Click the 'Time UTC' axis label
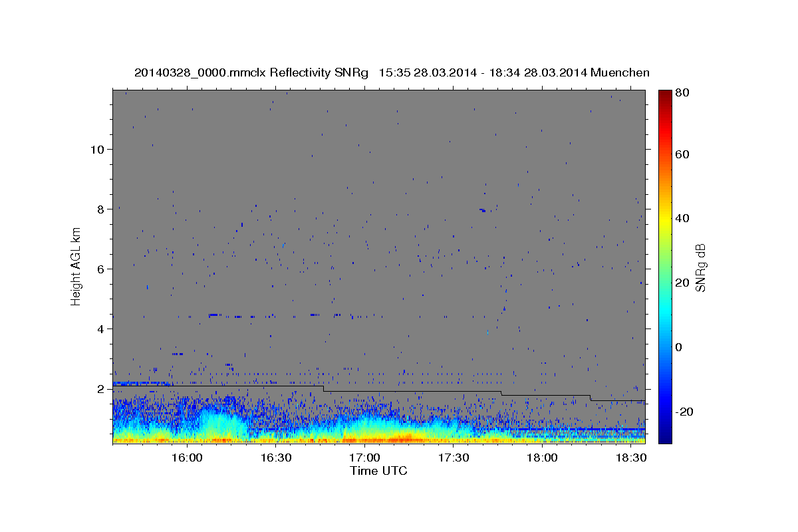This screenshot has height=532, width=798. point(378,471)
